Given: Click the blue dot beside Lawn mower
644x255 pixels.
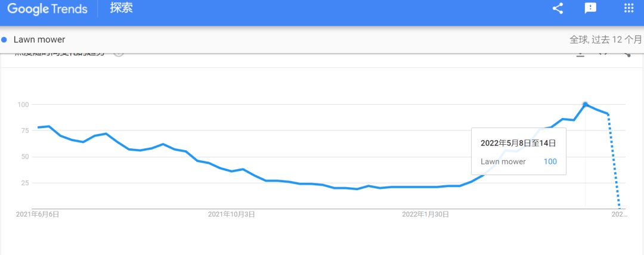Looking at the screenshot, I should coord(4,40).
